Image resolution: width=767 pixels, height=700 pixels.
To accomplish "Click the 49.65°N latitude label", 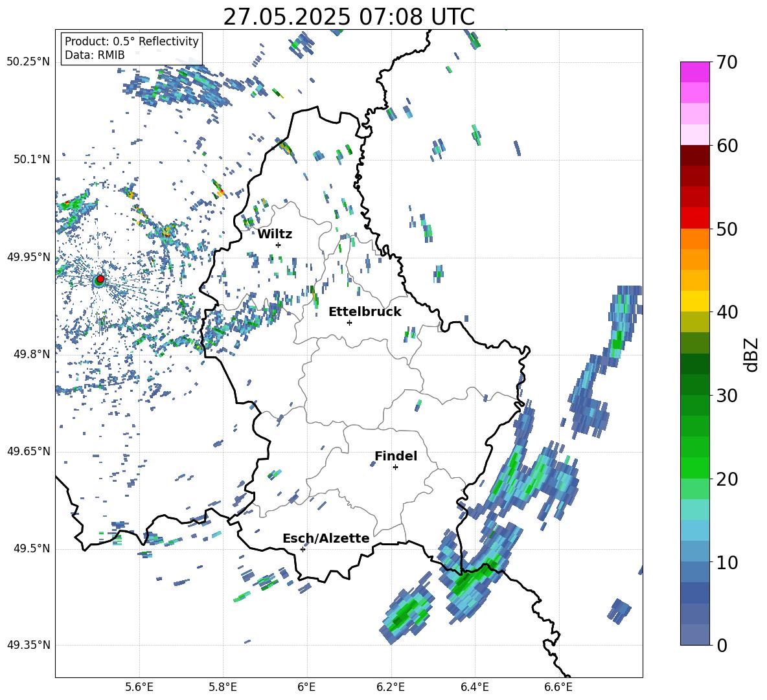I will coord(29,451).
